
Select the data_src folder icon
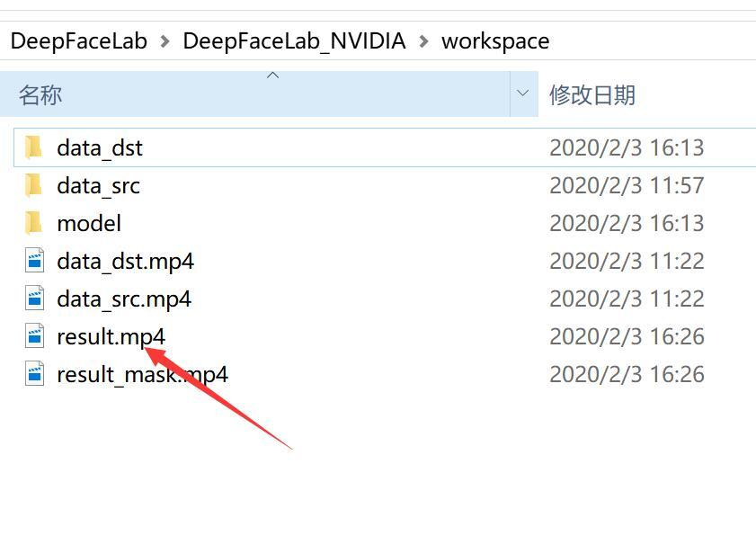point(34,185)
